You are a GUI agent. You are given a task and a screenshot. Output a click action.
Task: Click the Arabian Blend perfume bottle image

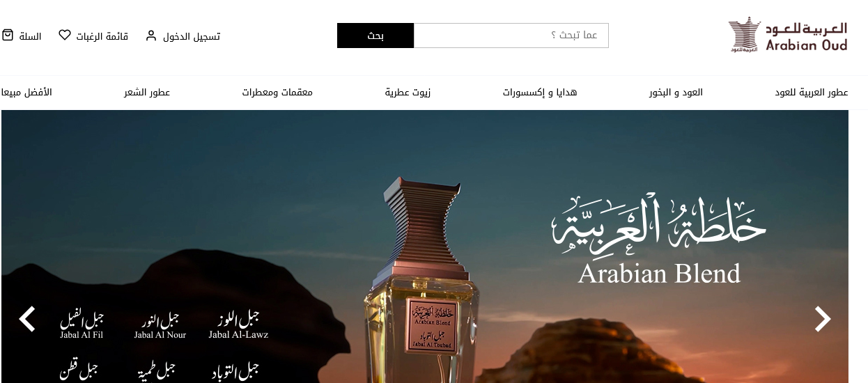tap(421, 279)
